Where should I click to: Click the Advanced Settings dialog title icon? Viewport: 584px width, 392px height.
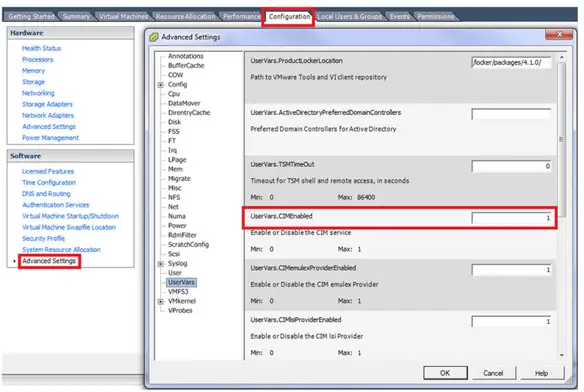153,37
